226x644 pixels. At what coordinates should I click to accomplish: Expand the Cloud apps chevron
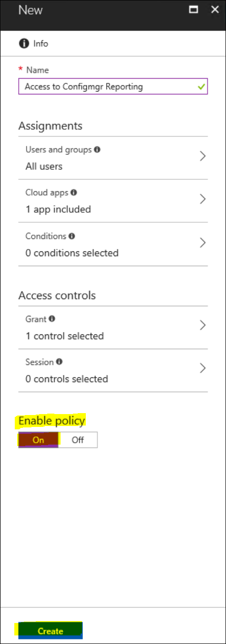[203, 199]
